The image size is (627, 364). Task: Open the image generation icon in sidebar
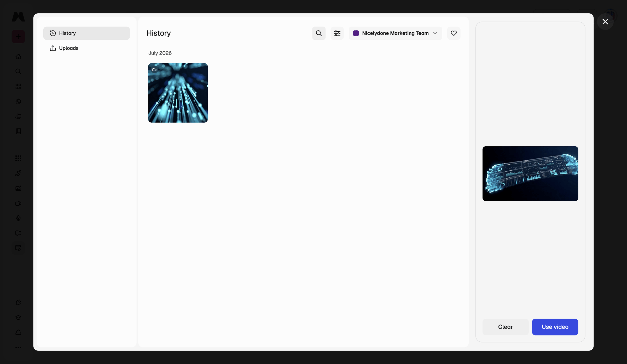tap(18, 188)
